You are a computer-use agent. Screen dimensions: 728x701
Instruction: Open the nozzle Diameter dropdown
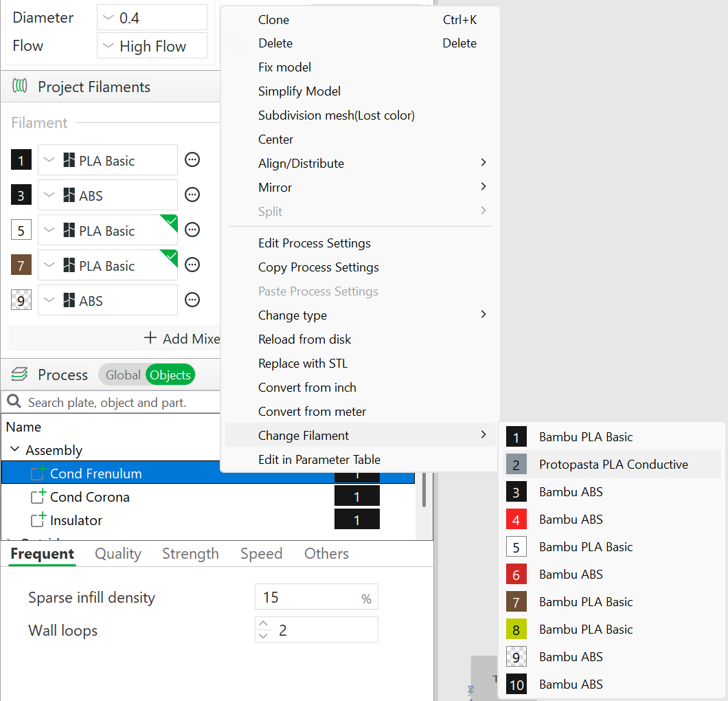152,18
